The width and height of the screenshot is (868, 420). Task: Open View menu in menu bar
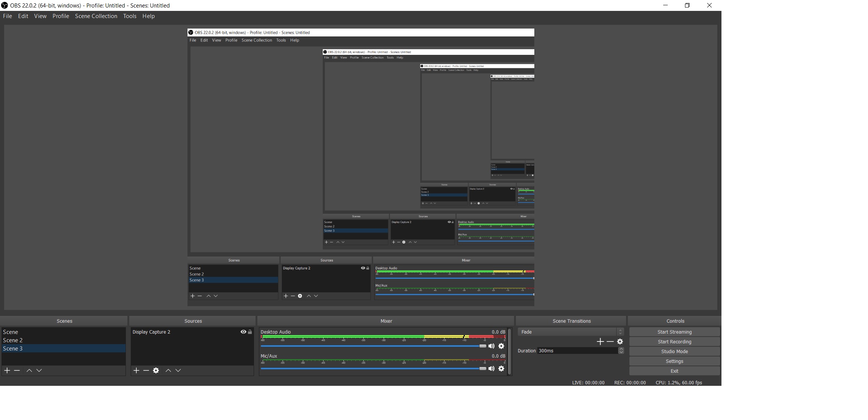pyautogui.click(x=41, y=15)
